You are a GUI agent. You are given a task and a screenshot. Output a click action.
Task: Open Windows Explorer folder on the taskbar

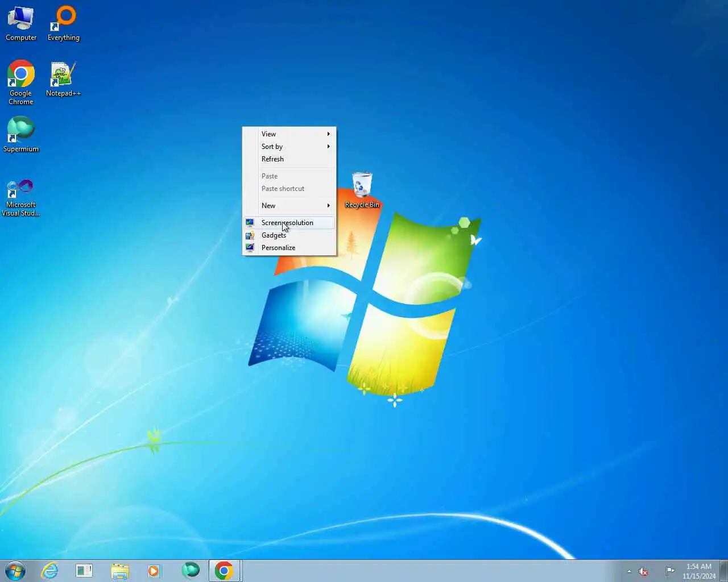coord(120,571)
